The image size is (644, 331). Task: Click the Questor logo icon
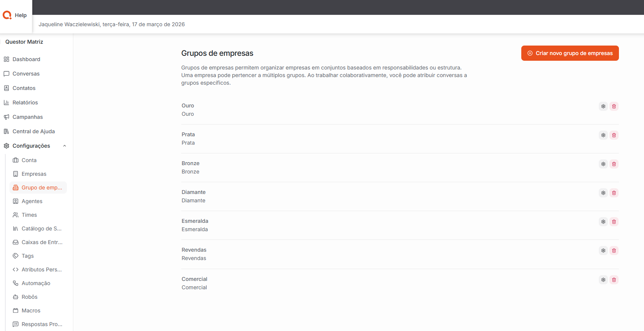(7, 15)
